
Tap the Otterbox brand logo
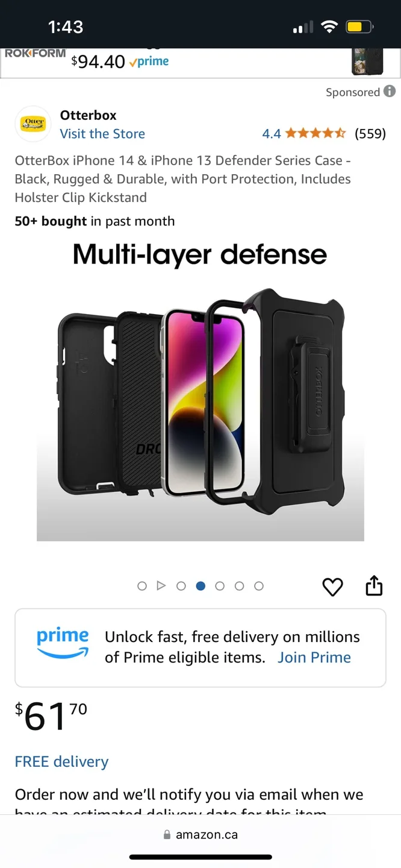point(33,124)
